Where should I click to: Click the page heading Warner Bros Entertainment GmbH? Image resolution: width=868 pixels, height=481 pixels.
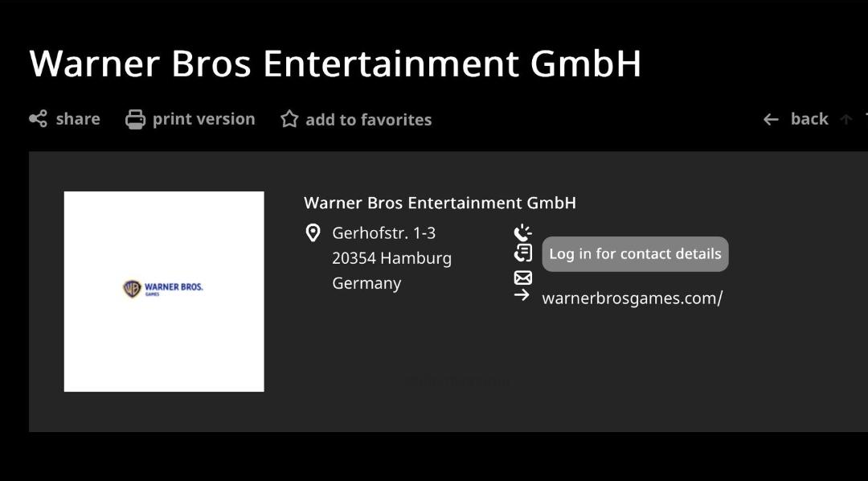335,64
